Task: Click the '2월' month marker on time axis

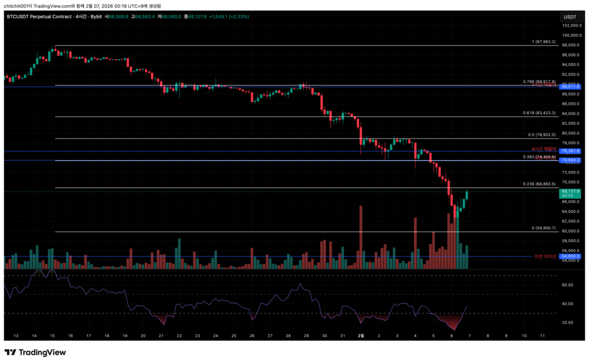Action: point(361,335)
